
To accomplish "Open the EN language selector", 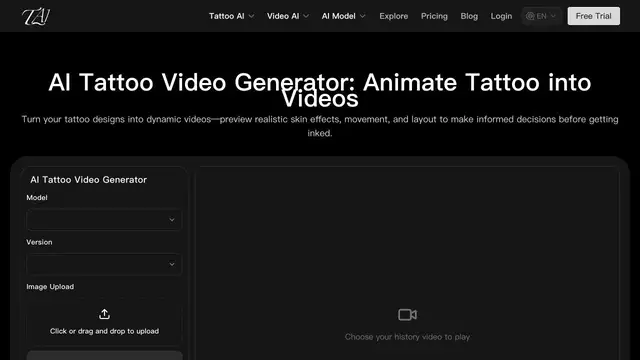I will click(541, 16).
